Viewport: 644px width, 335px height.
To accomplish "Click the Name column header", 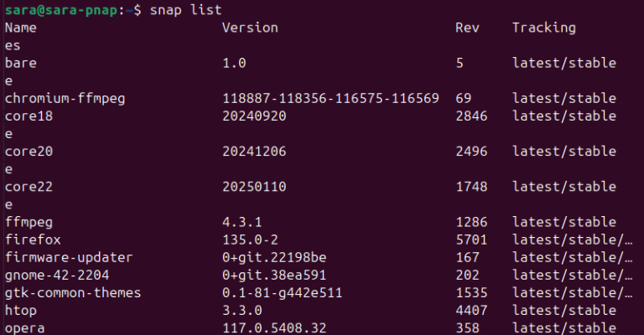I will pyautogui.click(x=21, y=28).
